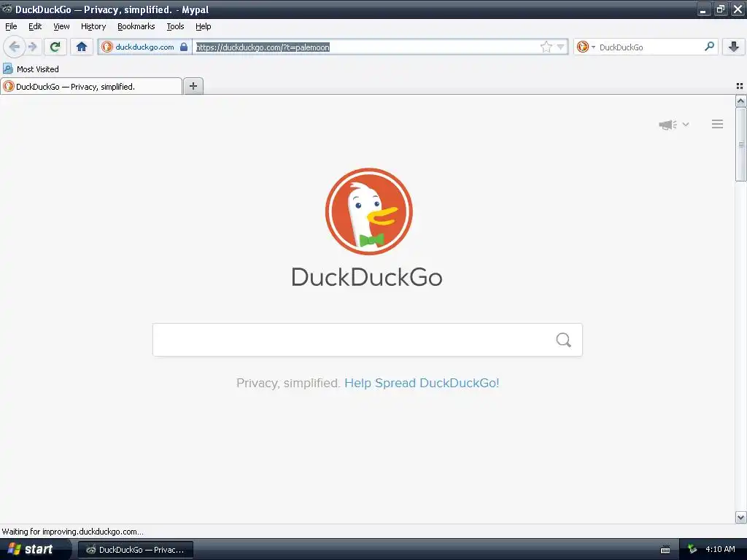
Task: Open a new tab with plus button
Action: click(193, 86)
